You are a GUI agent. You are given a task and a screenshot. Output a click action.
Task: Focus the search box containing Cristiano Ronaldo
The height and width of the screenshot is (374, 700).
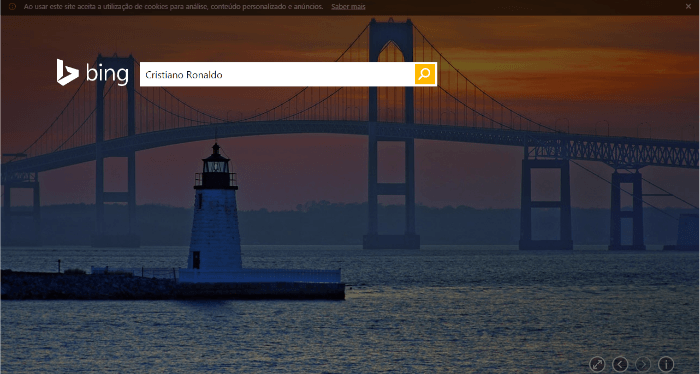277,74
